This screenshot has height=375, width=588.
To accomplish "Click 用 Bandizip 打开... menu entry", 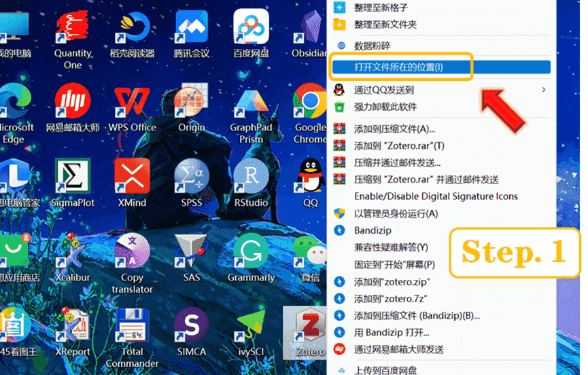I will tap(392, 332).
